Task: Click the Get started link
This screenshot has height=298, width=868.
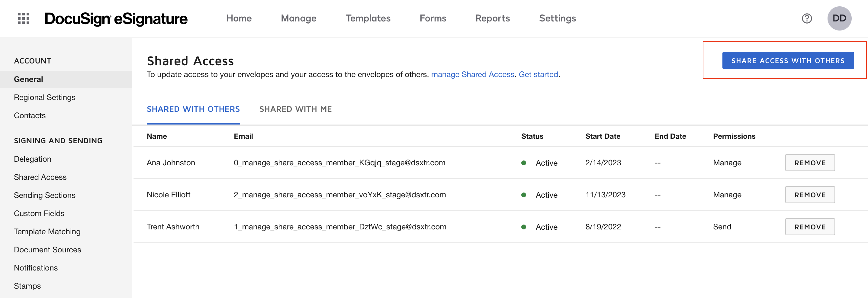Action: tap(538, 74)
